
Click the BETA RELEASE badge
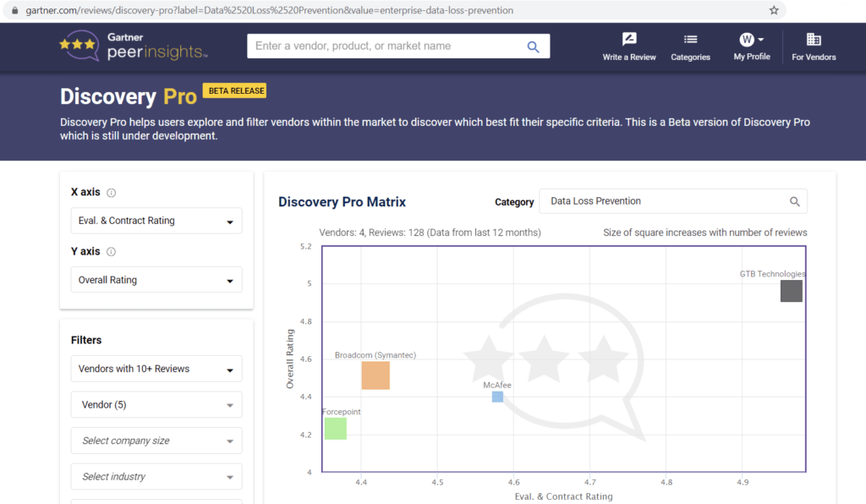pyautogui.click(x=235, y=90)
